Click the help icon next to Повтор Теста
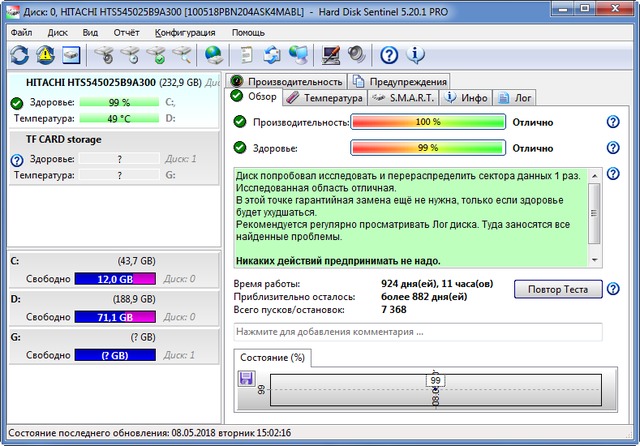 pos(613,289)
